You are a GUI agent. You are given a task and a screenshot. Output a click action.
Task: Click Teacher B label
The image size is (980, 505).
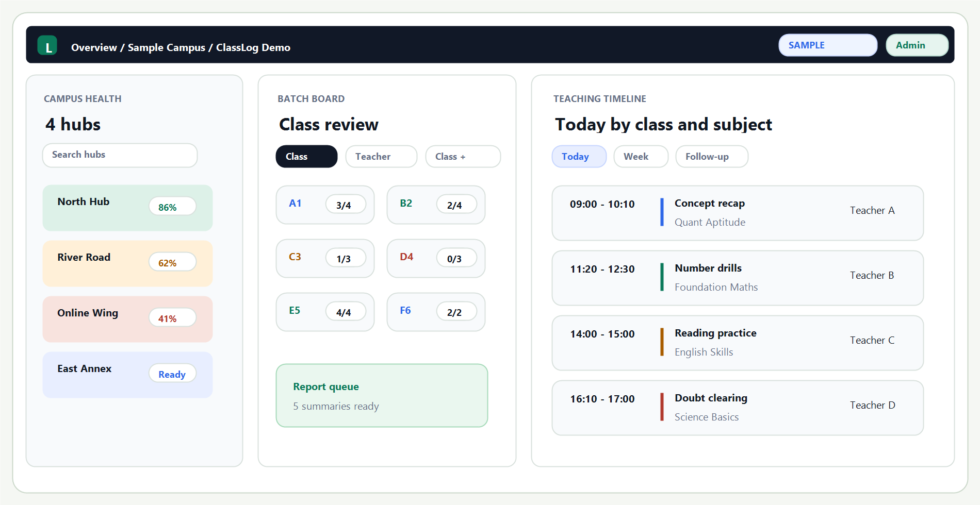[872, 275]
